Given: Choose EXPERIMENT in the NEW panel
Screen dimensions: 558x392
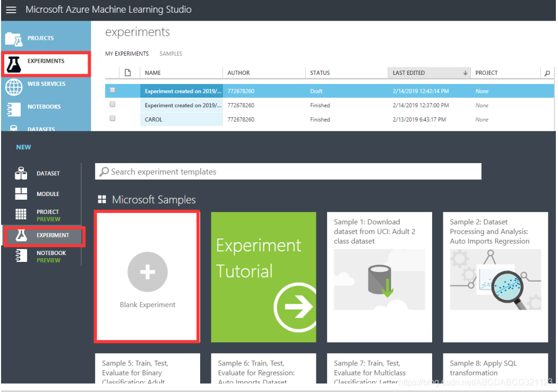Looking at the screenshot, I should 53,235.
